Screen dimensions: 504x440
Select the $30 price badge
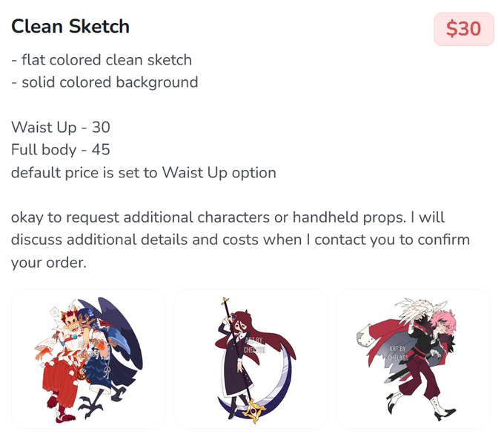click(464, 29)
